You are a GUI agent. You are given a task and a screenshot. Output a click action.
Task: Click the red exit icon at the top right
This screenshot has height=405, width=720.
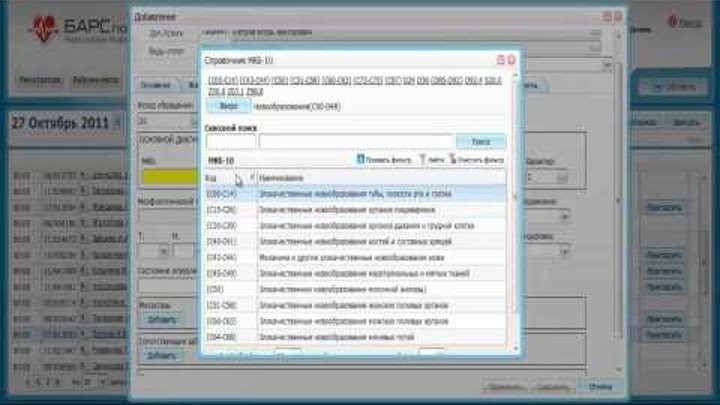click(x=673, y=22)
